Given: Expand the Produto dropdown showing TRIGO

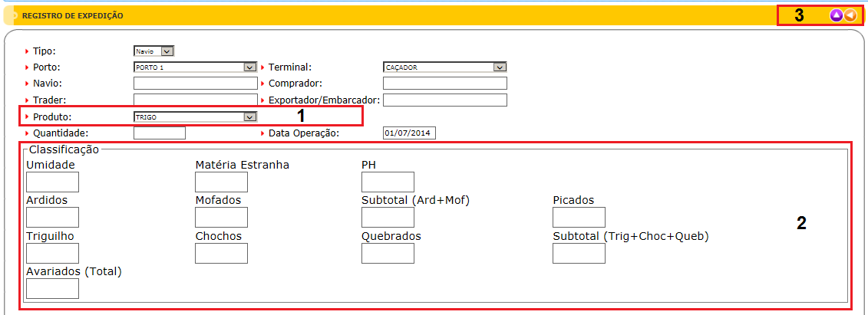Looking at the screenshot, I should (195, 117).
